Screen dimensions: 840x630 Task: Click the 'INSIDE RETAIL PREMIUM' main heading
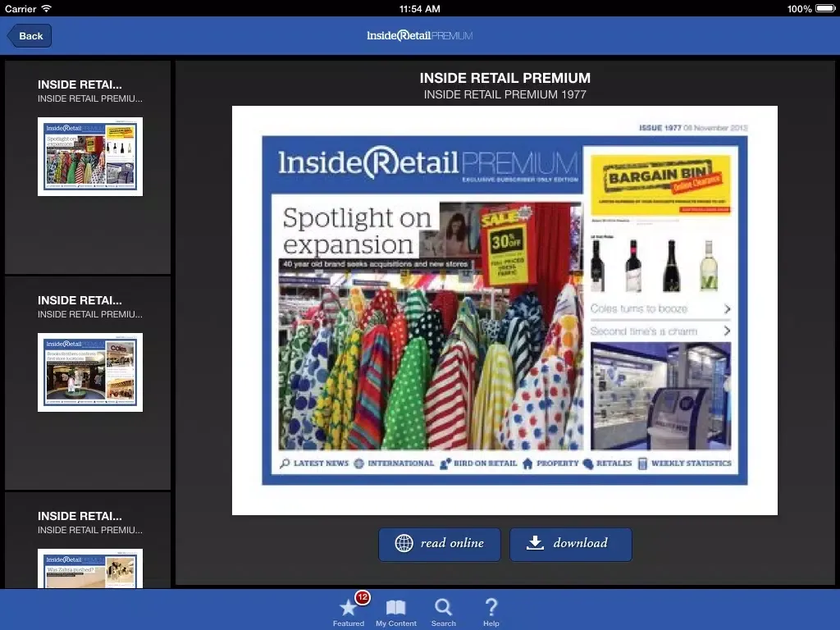point(505,78)
